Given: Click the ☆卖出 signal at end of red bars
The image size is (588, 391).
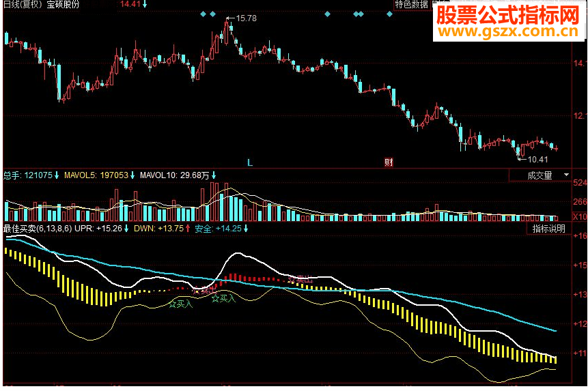Looking at the screenshot, I should [300, 279].
